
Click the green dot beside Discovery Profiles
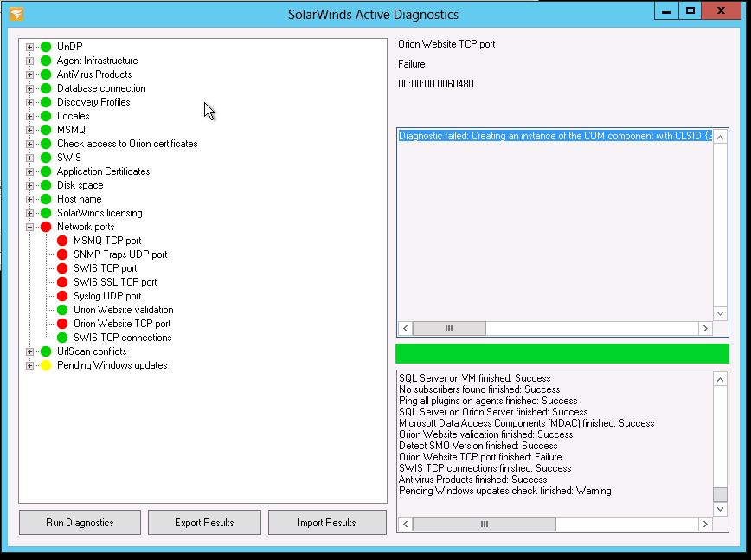pyautogui.click(x=46, y=102)
